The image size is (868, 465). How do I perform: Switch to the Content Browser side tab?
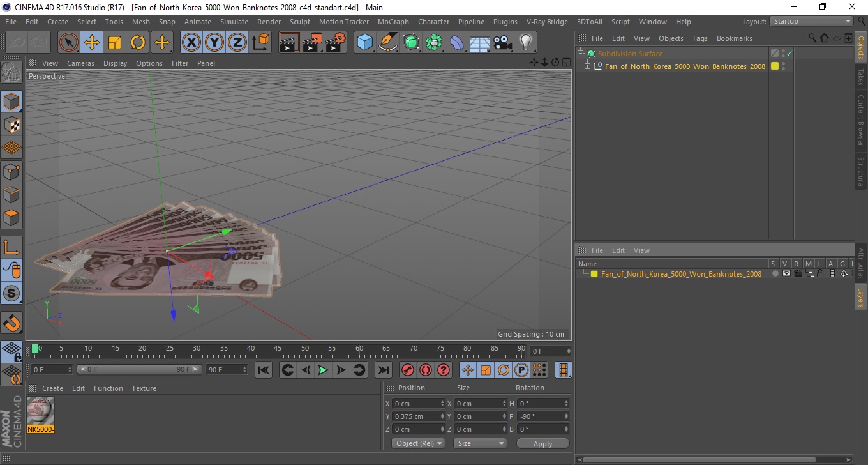click(x=861, y=121)
